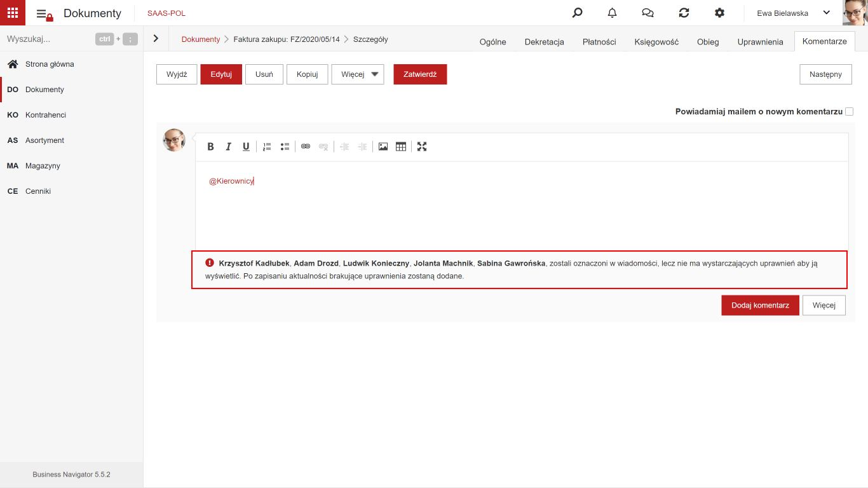868x488 pixels.
Task: Expand the sidebar with the chevron arrow
Action: [x=156, y=39]
